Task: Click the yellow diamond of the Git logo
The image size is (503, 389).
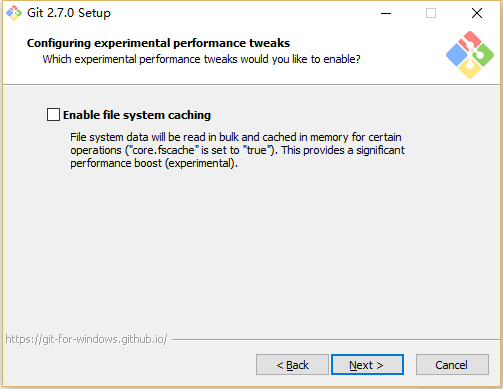Action: (x=470, y=68)
